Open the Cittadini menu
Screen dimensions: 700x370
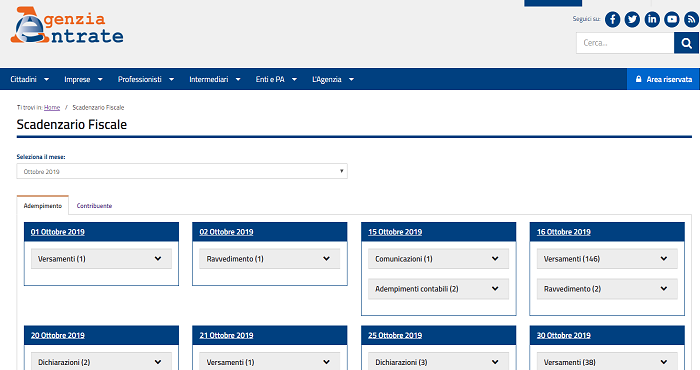tap(29, 79)
